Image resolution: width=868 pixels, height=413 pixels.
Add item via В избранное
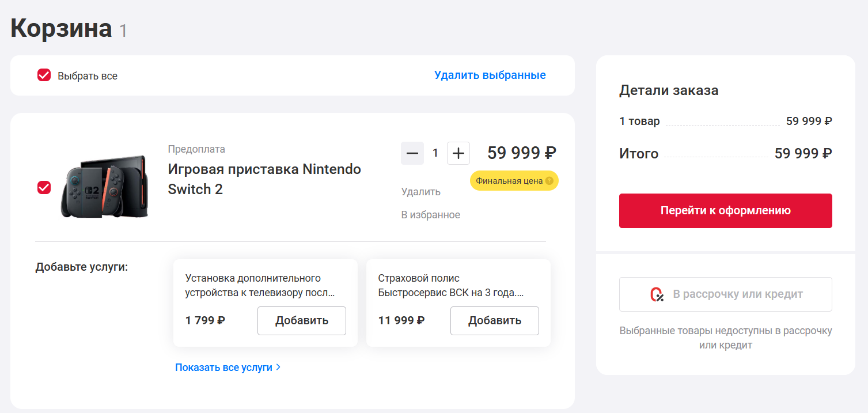click(x=430, y=215)
